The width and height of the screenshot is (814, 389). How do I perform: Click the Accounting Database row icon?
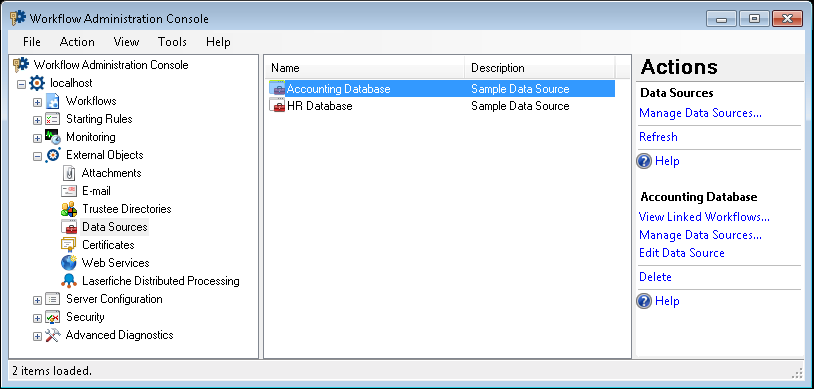(277, 89)
